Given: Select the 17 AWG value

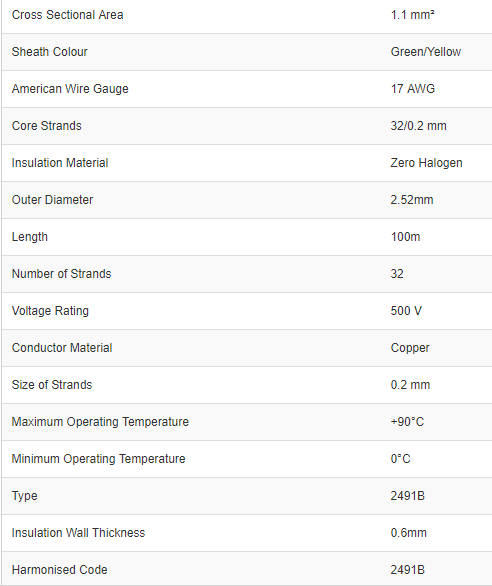Looking at the screenshot, I should tap(413, 89).
